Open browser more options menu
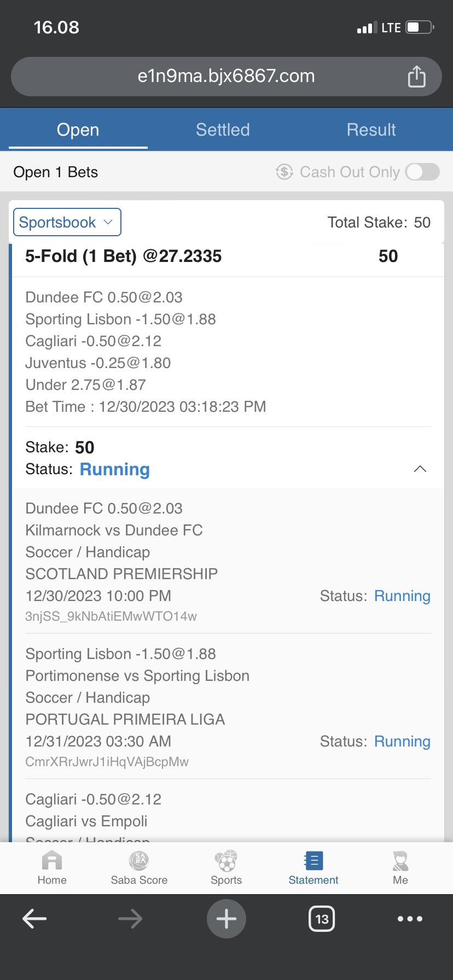The height and width of the screenshot is (980, 453). (x=410, y=919)
